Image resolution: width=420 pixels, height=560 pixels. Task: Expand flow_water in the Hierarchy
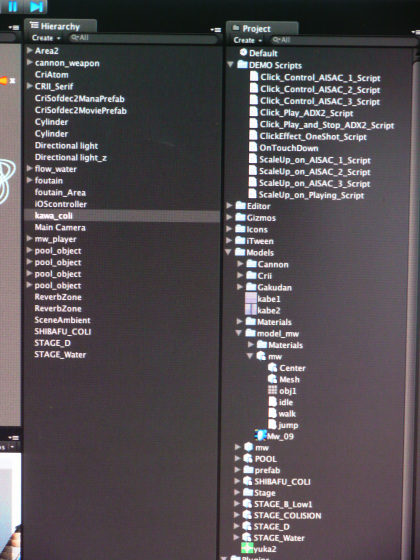[x=30, y=169]
